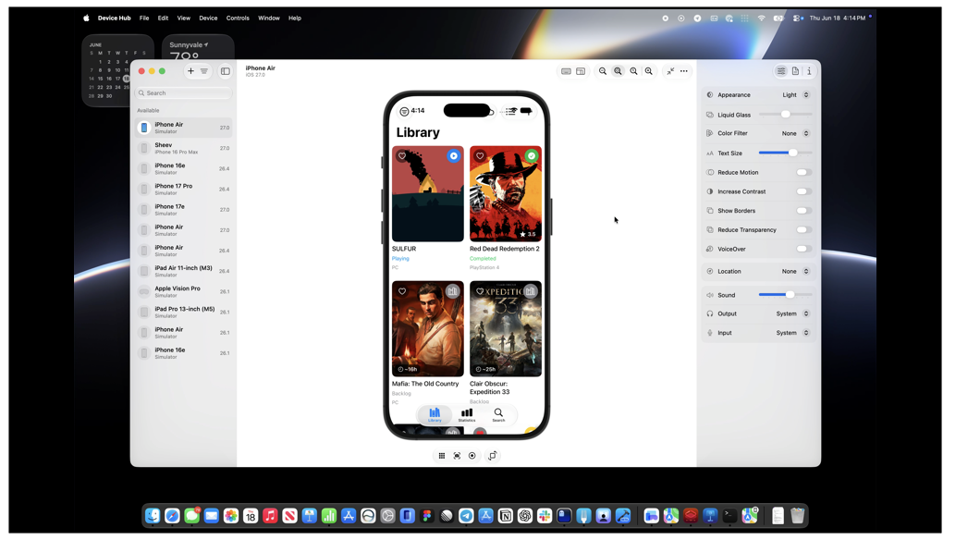980x540 pixels.
Task: Select Sheev iPhone 16 Pro Max device
Action: coord(184,148)
